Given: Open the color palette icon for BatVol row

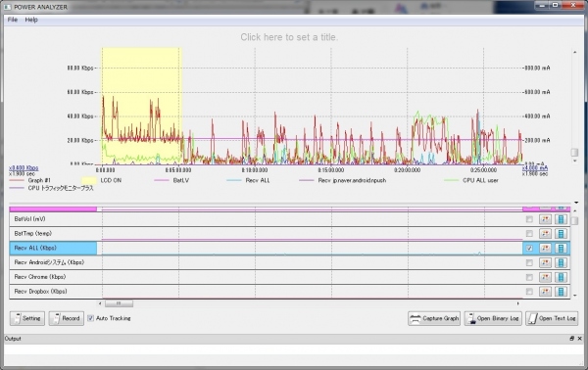Looking at the screenshot, I should pos(545,219).
